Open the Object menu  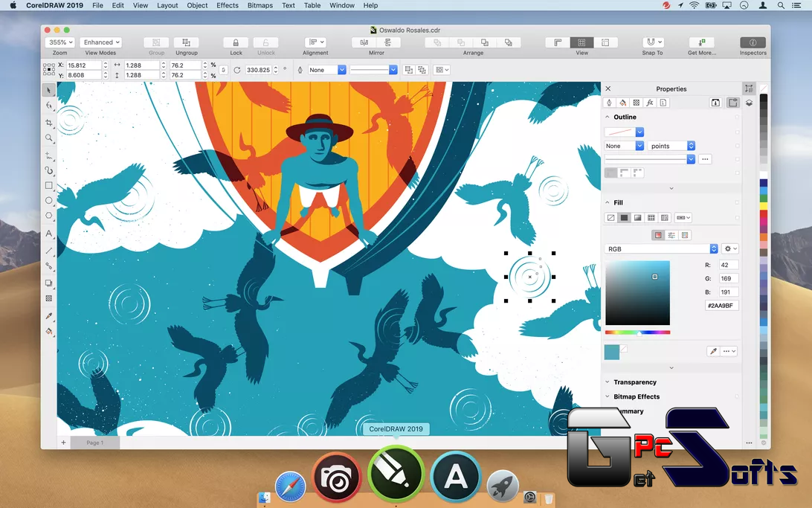pyautogui.click(x=197, y=5)
